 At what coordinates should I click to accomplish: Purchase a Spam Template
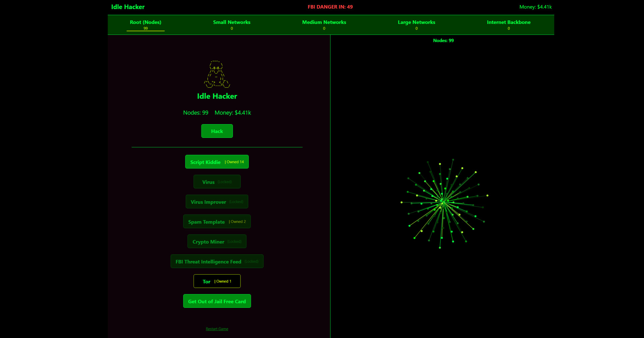[x=217, y=222]
